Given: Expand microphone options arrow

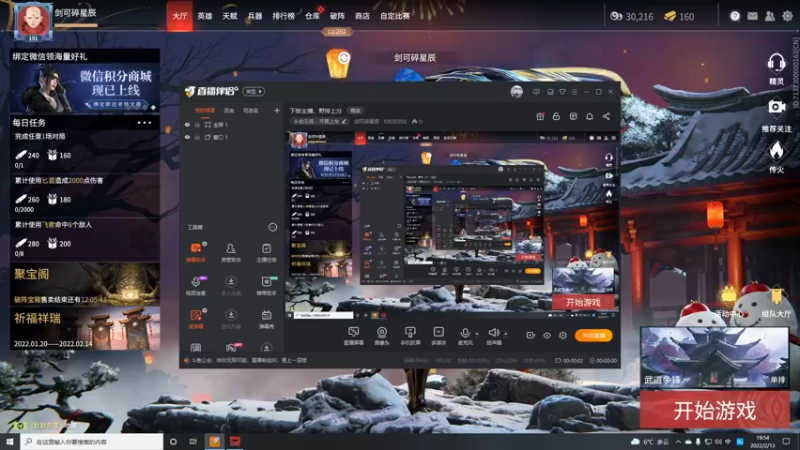Looking at the screenshot, I should tap(477, 334).
